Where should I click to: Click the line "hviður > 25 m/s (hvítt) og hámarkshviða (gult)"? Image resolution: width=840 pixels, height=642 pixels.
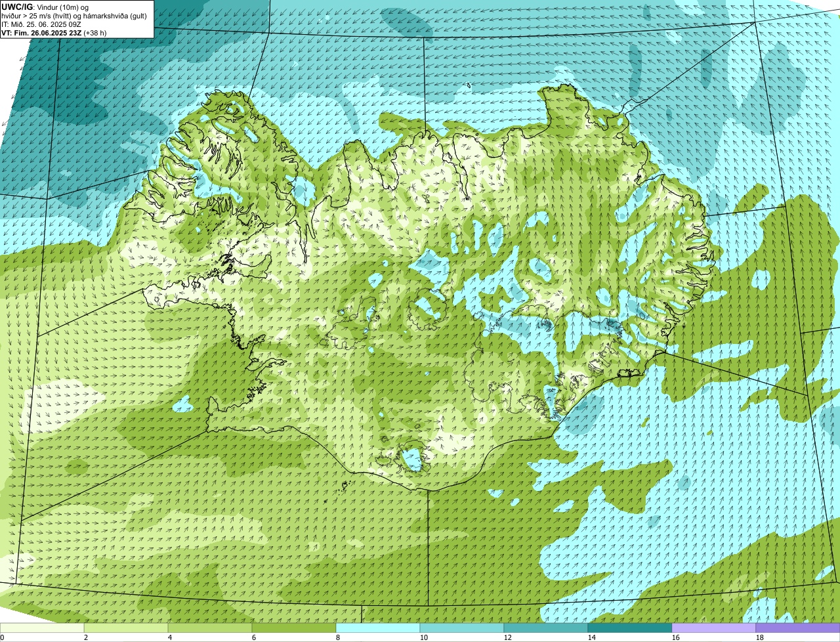coord(74,16)
